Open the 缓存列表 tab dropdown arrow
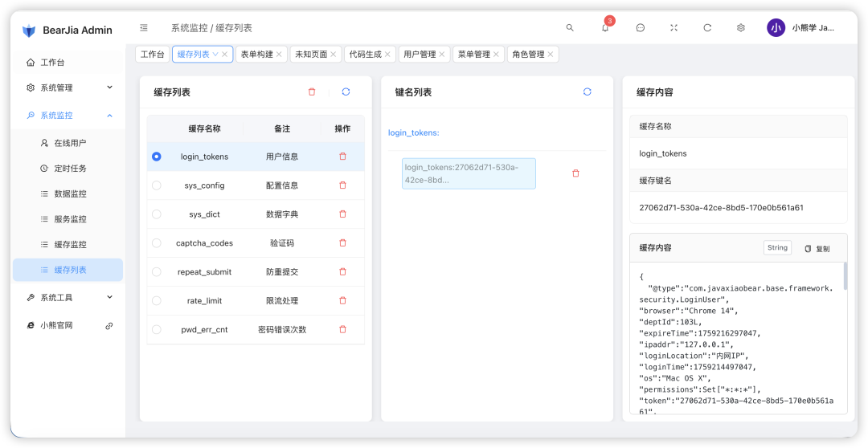The image size is (868, 448). pyautogui.click(x=215, y=55)
